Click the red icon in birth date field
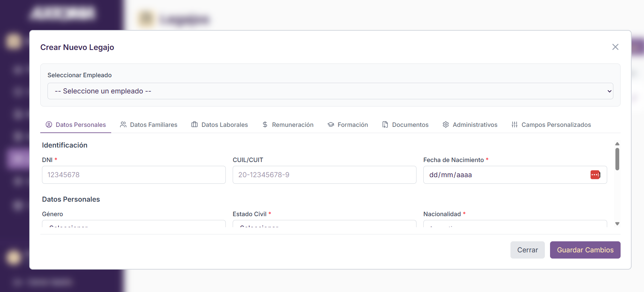This screenshot has height=292, width=644. [x=595, y=175]
